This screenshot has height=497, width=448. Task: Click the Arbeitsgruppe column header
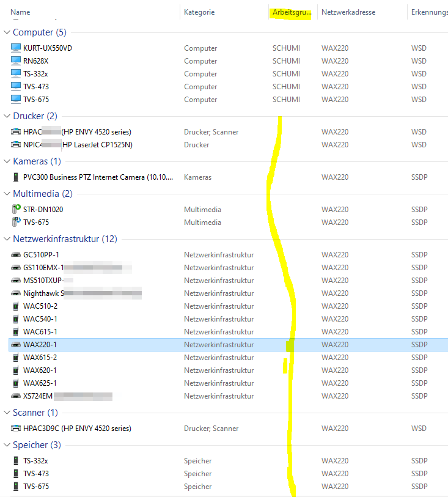click(x=292, y=12)
